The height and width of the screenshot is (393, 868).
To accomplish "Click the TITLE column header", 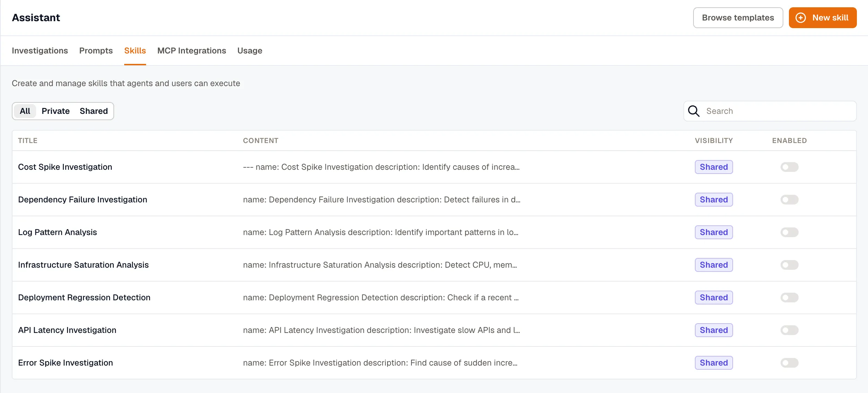I will point(28,141).
